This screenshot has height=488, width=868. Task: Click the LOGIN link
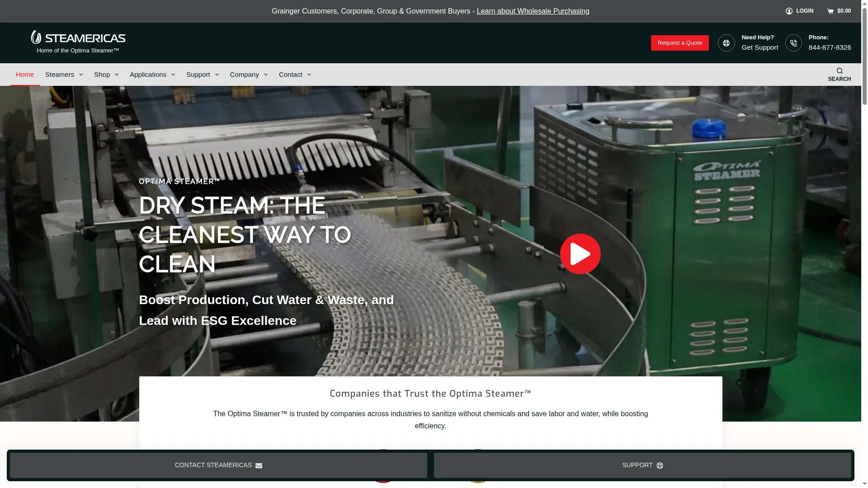click(805, 11)
